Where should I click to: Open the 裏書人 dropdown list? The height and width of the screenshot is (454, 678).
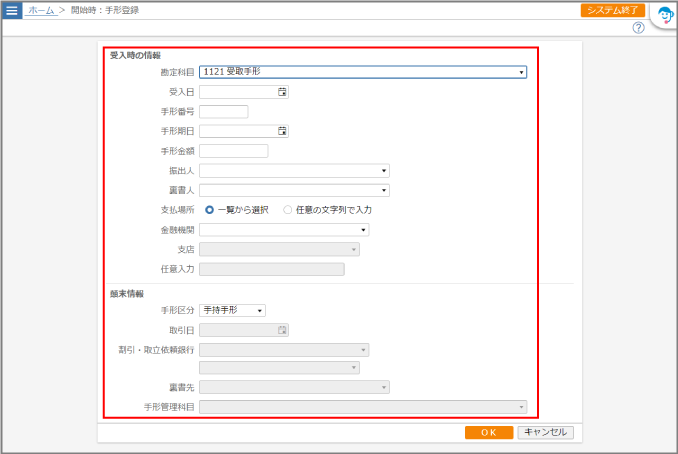tap(384, 190)
